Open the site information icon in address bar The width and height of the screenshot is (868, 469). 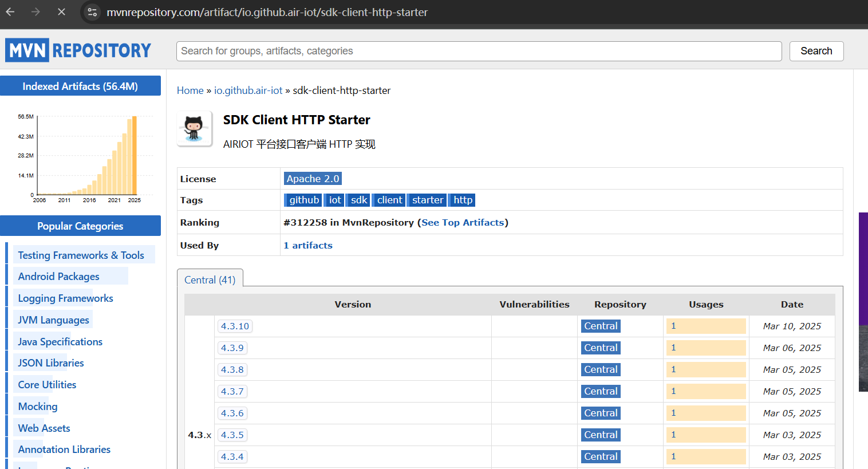[x=92, y=12]
